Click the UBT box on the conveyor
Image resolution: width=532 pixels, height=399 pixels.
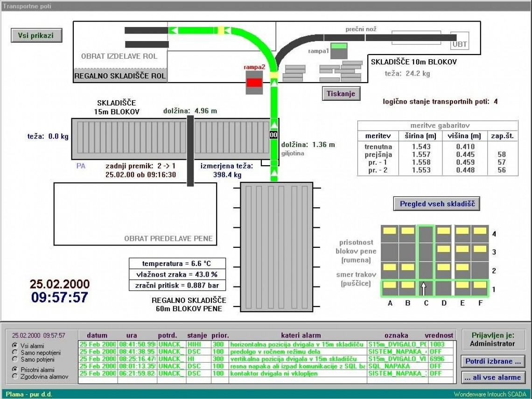click(459, 44)
